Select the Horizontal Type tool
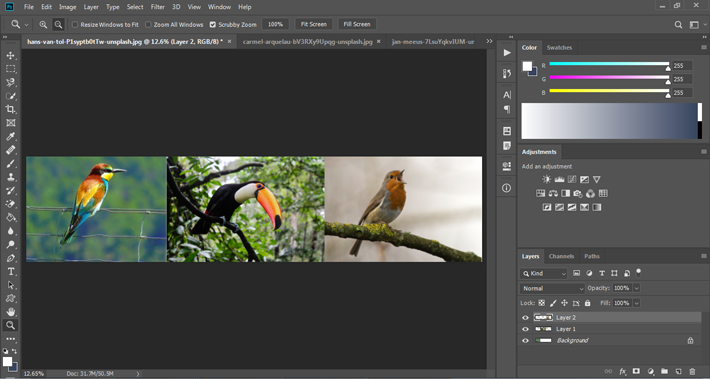710x379 pixels. [10, 272]
